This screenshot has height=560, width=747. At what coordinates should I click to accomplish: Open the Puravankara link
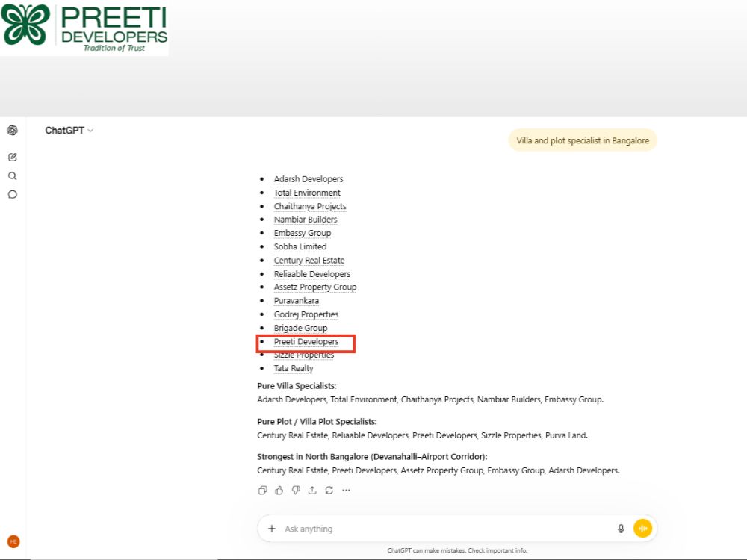(296, 301)
